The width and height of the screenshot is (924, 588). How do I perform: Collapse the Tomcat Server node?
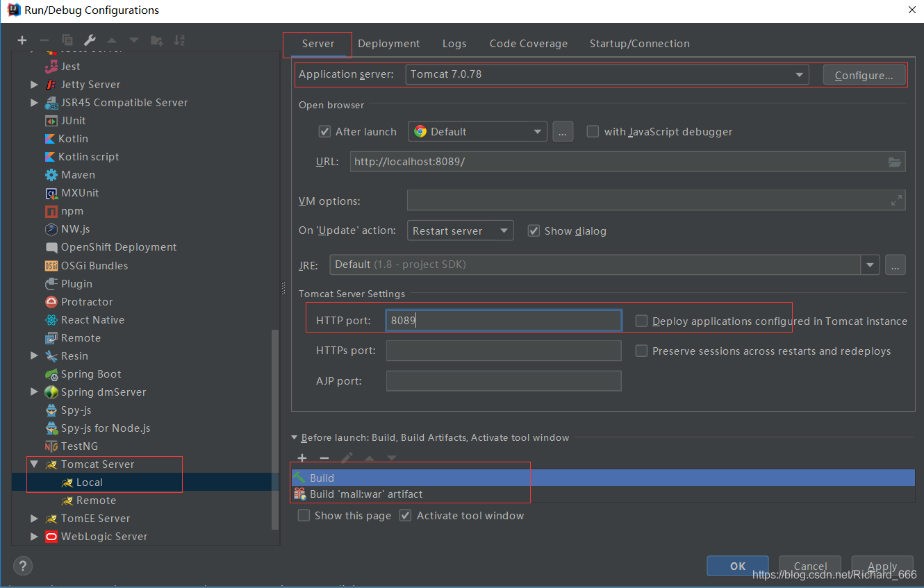[x=35, y=464]
